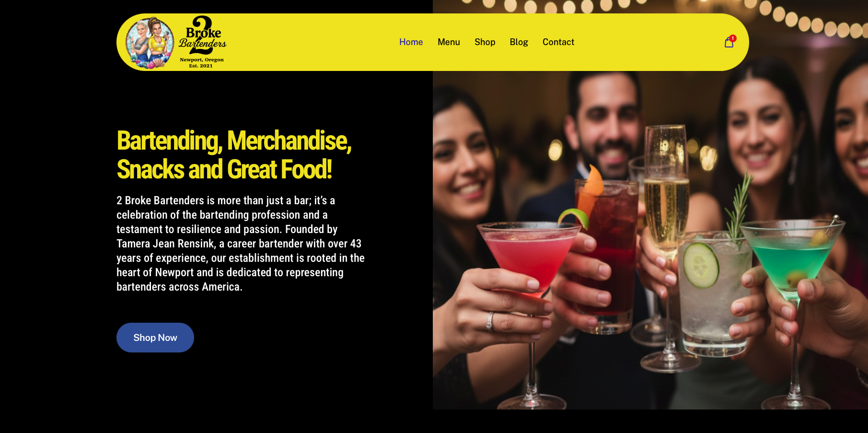Viewport: 868px width, 433px height.
Task: Click the red cart item count badge
Action: pos(733,38)
